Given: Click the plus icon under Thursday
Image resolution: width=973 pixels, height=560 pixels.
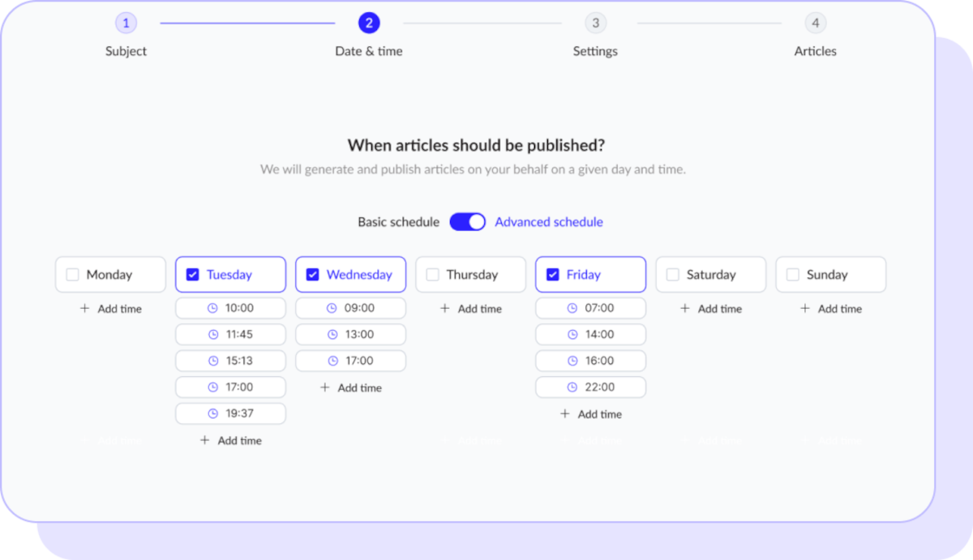Looking at the screenshot, I should click(444, 309).
